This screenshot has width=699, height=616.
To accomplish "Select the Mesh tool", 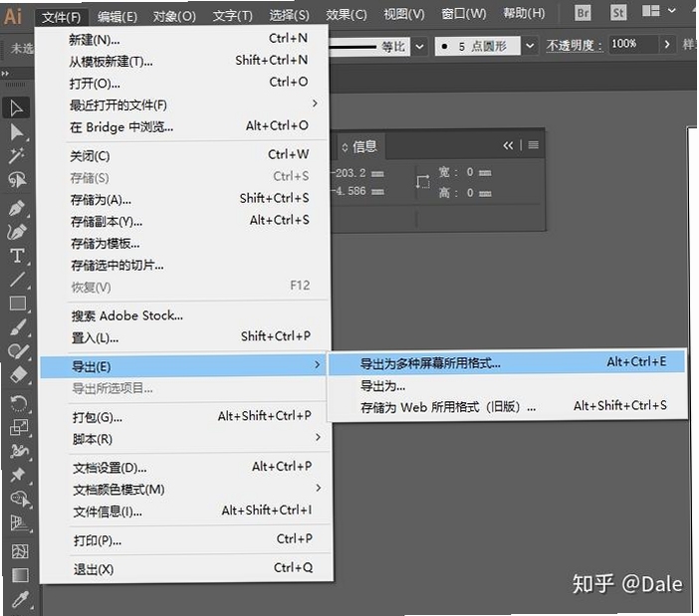I will 20,551.
